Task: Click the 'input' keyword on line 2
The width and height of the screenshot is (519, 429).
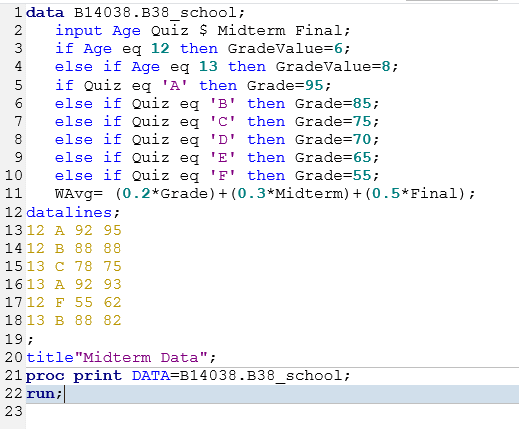Action: (x=78, y=31)
